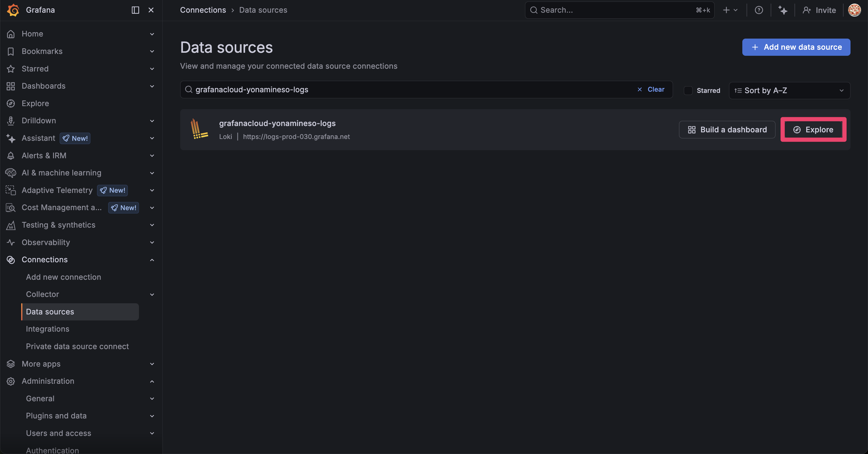Expand the Dashboards menu section

click(x=152, y=86)
